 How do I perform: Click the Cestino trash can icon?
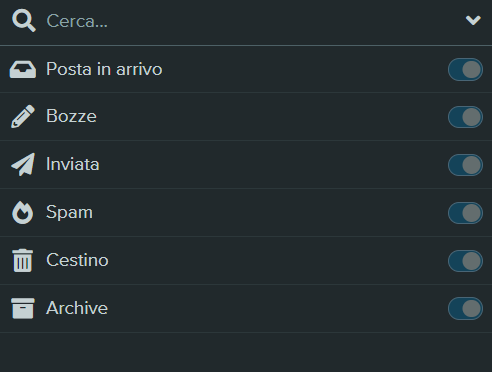tap(23, 260)
